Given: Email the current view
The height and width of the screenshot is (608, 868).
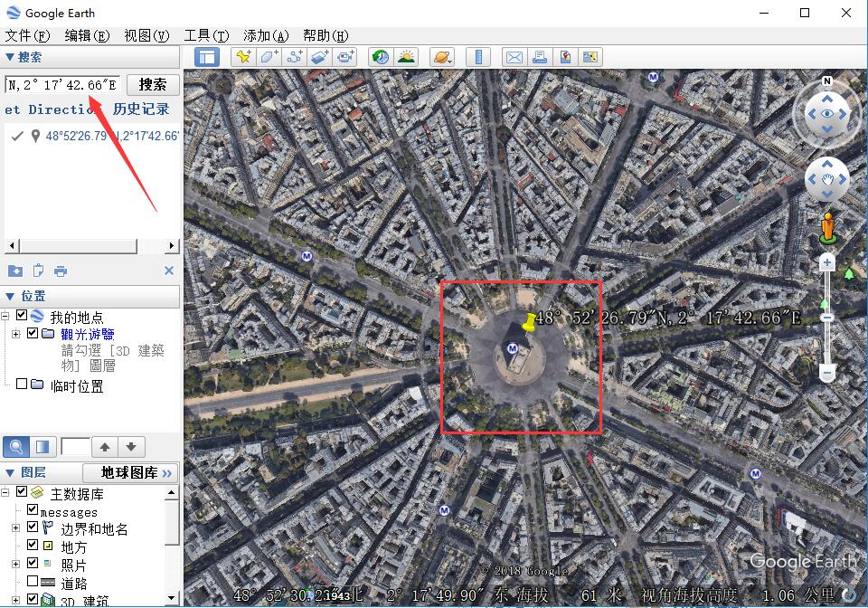Looking at the screenshot, I should click(x=513, y=57).
